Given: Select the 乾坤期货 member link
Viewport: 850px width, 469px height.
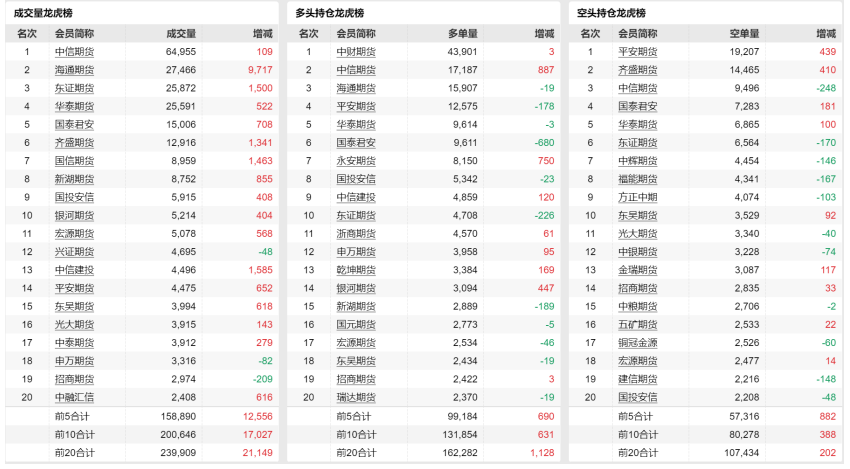Looking at the screenshot, I should (356, 270).
